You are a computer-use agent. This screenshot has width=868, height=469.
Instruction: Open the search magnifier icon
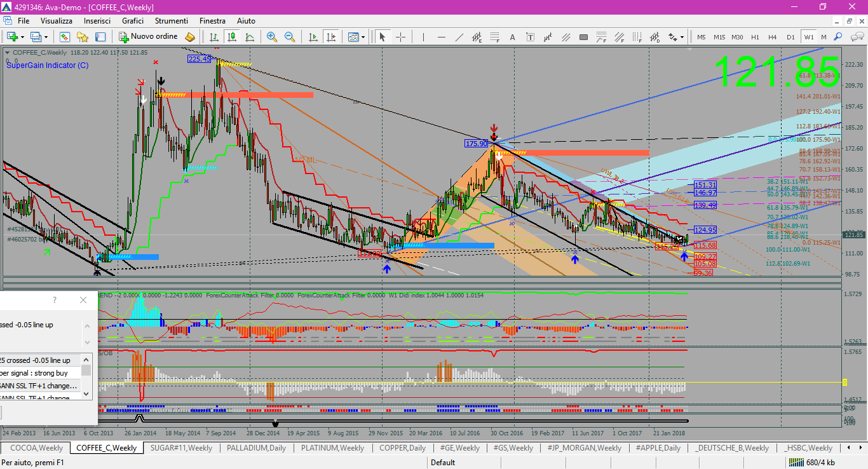pyautogui.click(x=837, y=37)
